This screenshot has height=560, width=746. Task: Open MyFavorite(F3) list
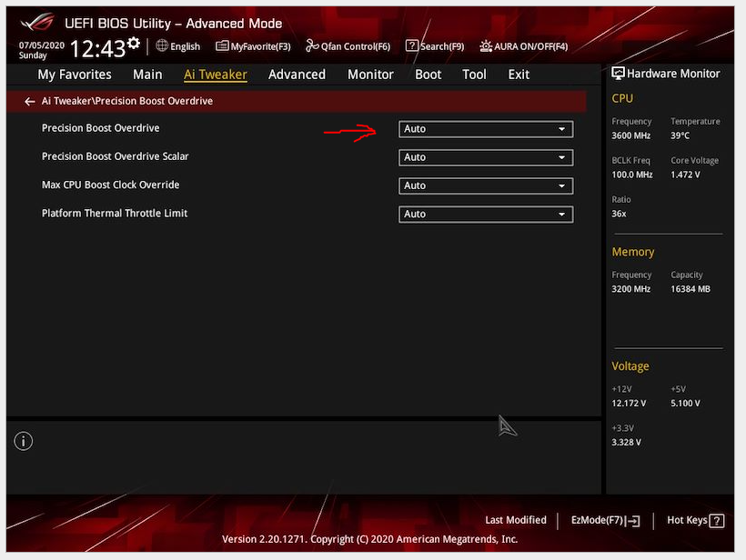pos(253,46)
